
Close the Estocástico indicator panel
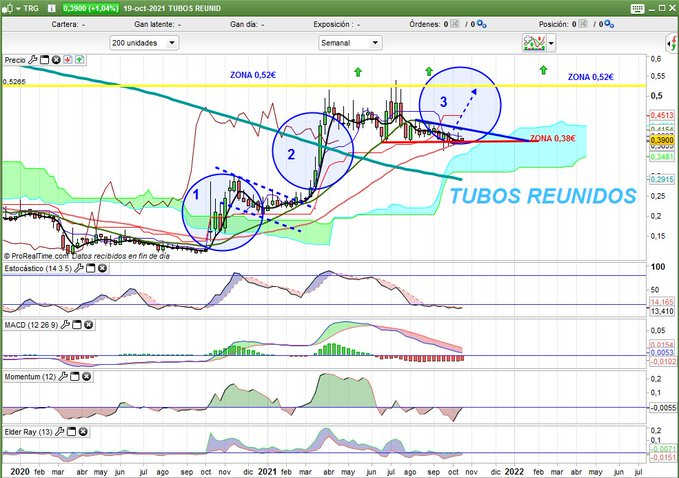(x=102, y=268)
